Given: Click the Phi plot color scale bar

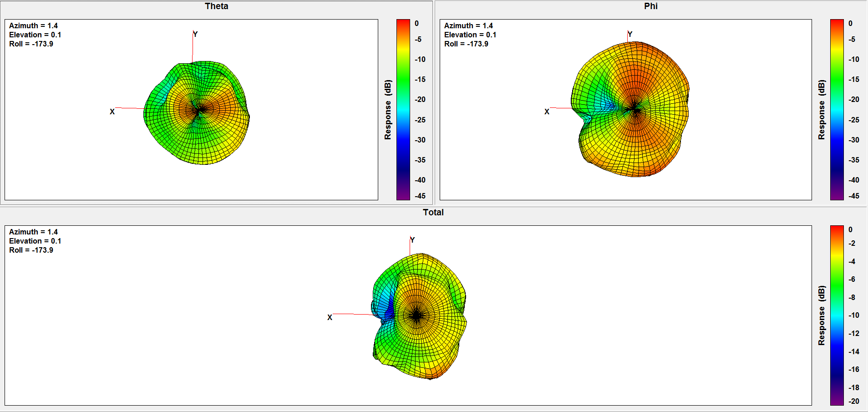Looking at the screenshot, I should [837, 110].
